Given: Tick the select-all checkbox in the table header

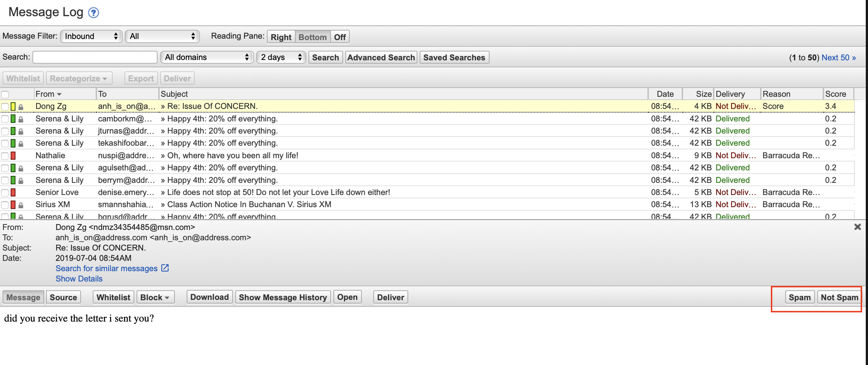Looking at the screenshot, I should 5,95.
